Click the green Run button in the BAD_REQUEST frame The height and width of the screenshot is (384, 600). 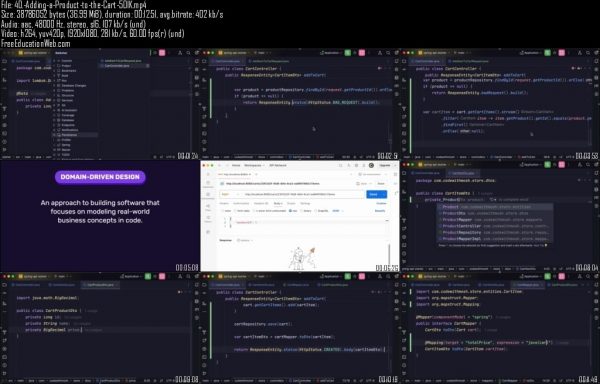coord(348,53)
